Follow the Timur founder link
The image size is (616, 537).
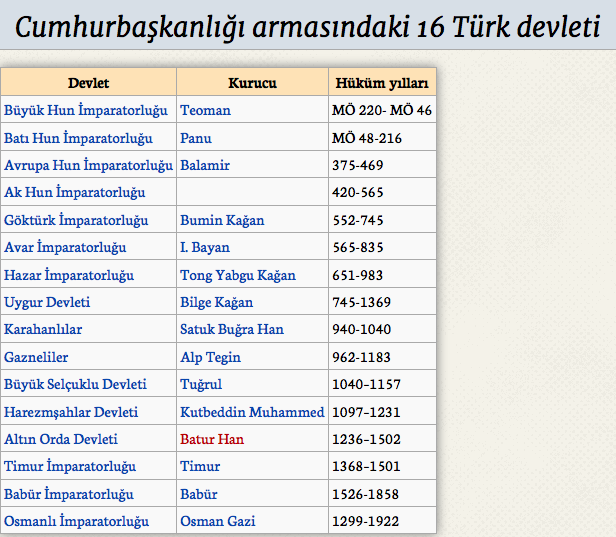click(x=200, y=466)
